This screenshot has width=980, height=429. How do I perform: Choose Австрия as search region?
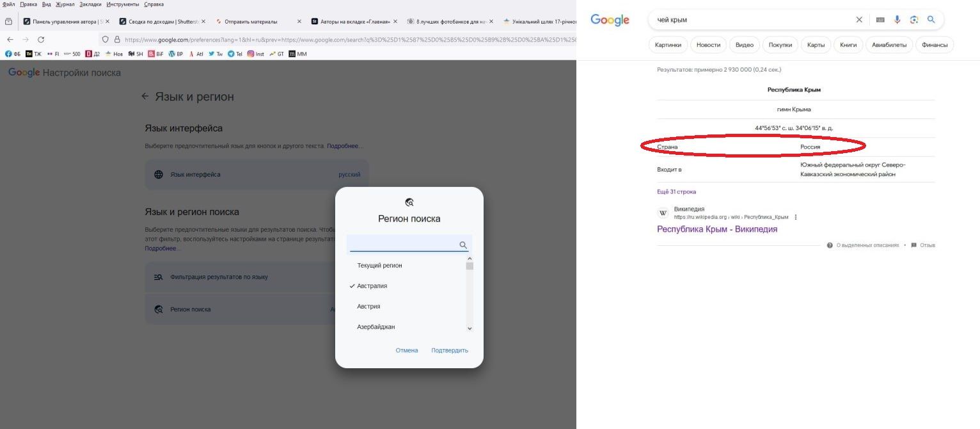368,307
